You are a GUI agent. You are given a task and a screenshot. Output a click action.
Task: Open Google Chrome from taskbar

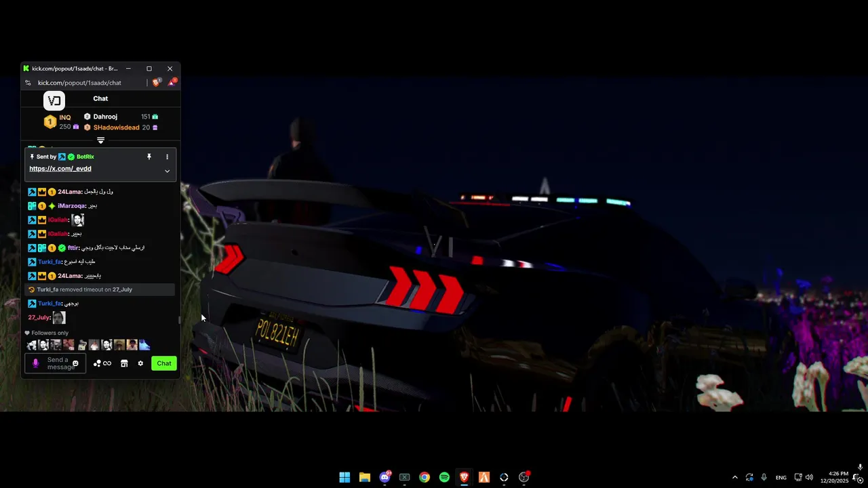(x=424, y=477)
